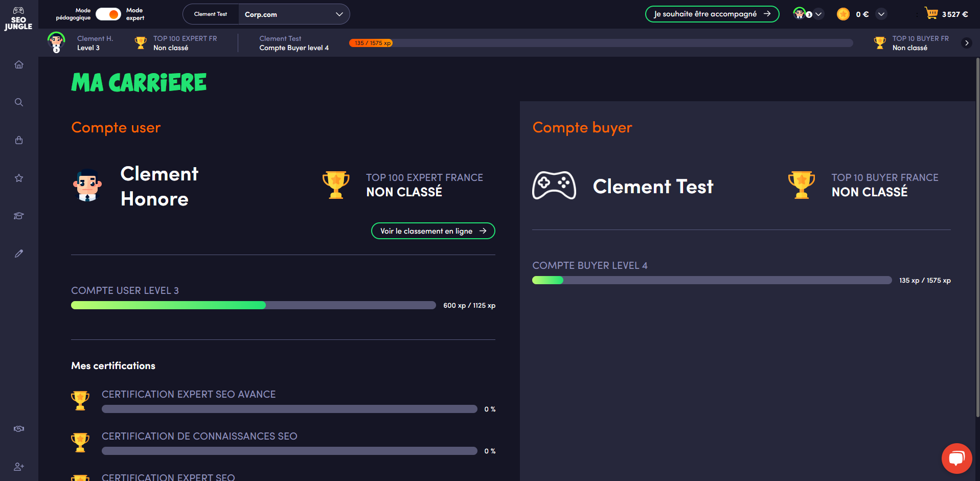The height and width of the screenshot is (481, 980).
Task: Click the add user sidebar icon
Action: pos(19,467)
